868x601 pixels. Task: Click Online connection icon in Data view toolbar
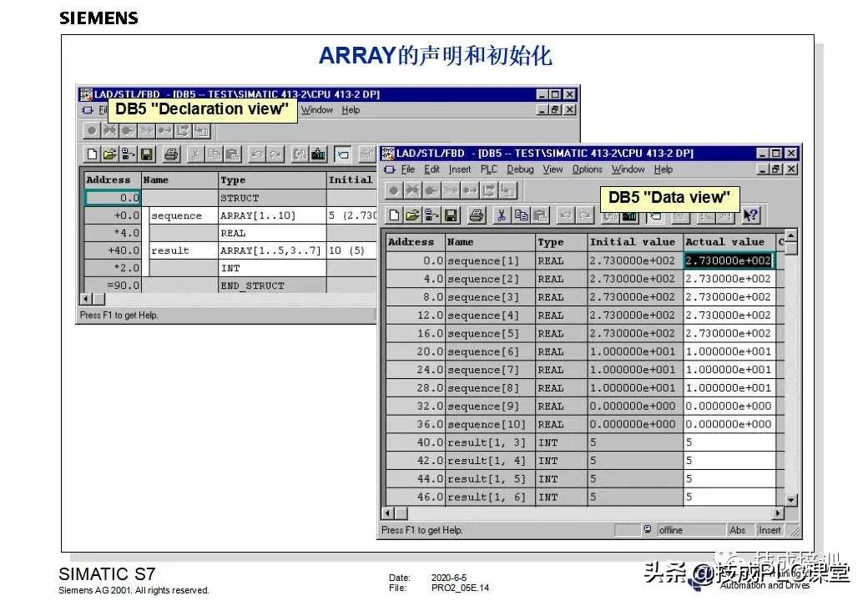pyautogui.click(x=431, y=215)
